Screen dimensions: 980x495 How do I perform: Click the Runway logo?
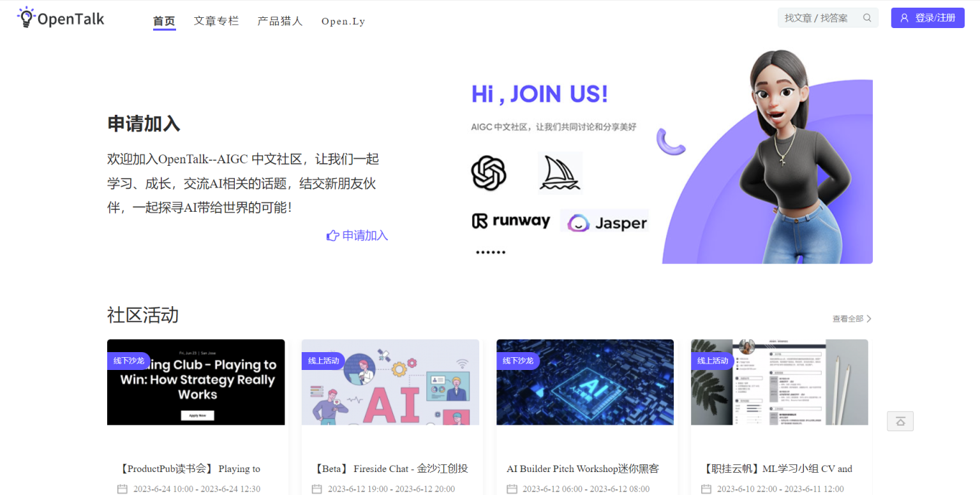click(x=510, y=221)
